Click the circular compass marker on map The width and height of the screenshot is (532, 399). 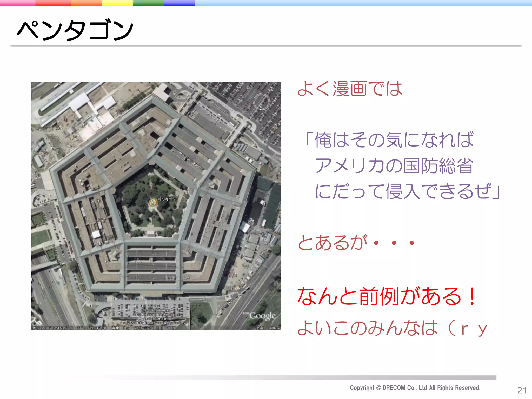pos(261,102)
